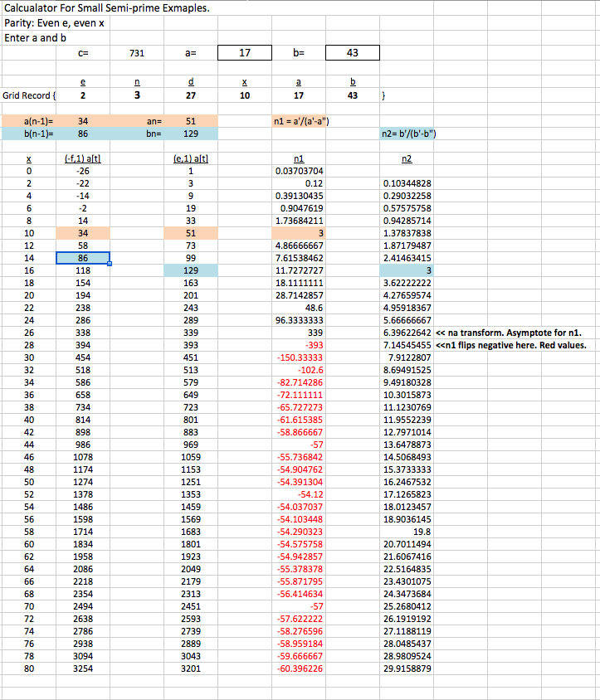Select the boxed b= input cell containing 43

click(x=353, y=53)
